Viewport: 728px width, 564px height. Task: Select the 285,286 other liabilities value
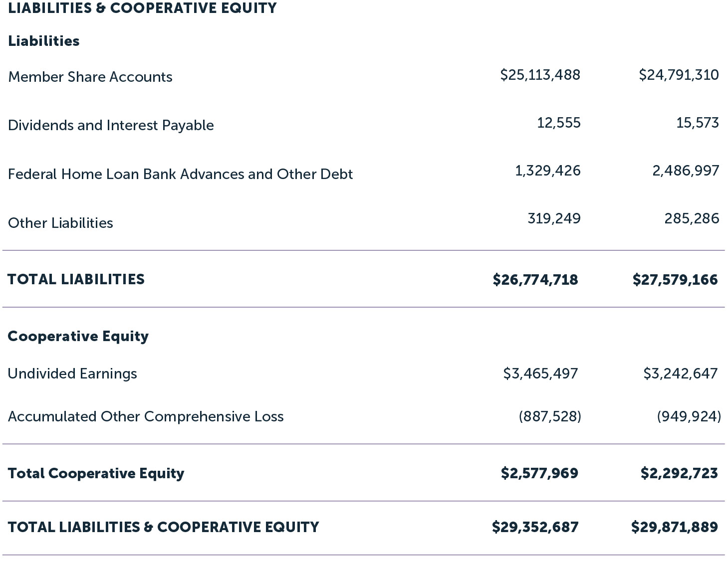point(692,218)
